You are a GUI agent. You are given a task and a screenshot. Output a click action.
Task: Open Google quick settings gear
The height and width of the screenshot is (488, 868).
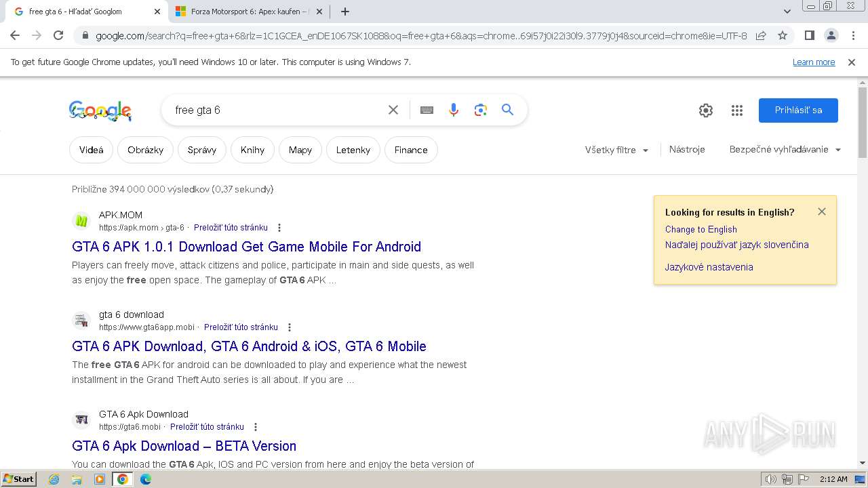coord(706,110)
